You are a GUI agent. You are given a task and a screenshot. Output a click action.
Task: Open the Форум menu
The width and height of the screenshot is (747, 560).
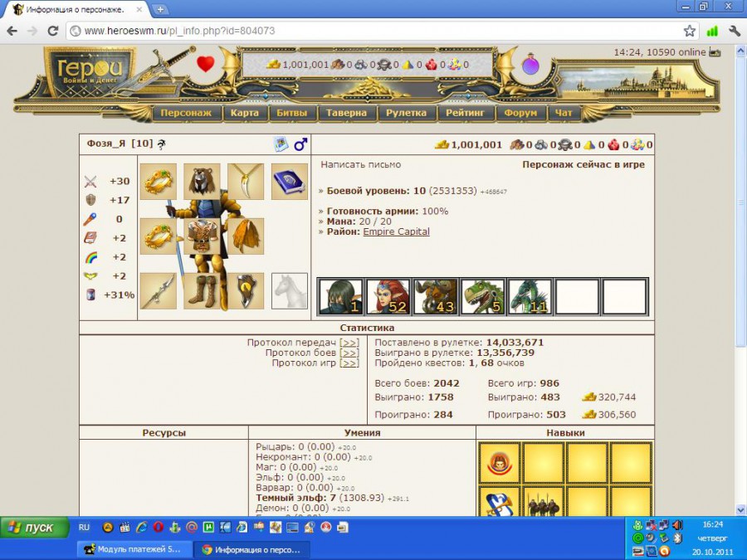pos(520,113)
